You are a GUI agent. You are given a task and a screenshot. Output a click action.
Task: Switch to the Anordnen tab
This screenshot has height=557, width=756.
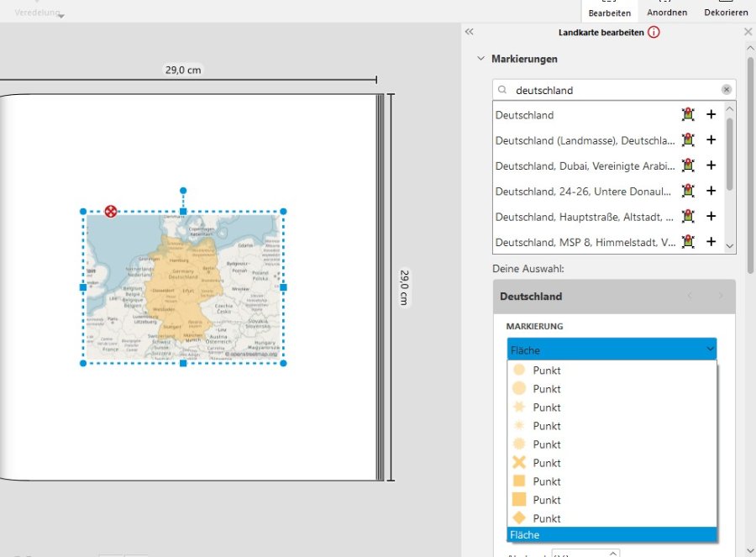[x=667, y=12]
